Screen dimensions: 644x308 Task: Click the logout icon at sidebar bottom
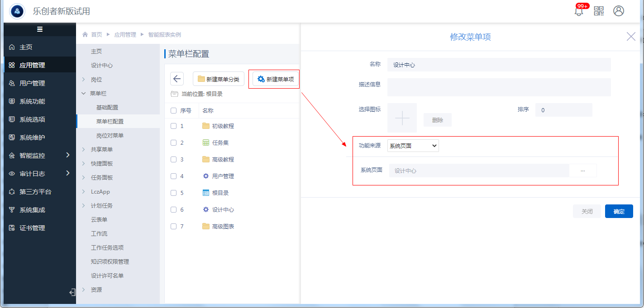click(x=72, y=293)
